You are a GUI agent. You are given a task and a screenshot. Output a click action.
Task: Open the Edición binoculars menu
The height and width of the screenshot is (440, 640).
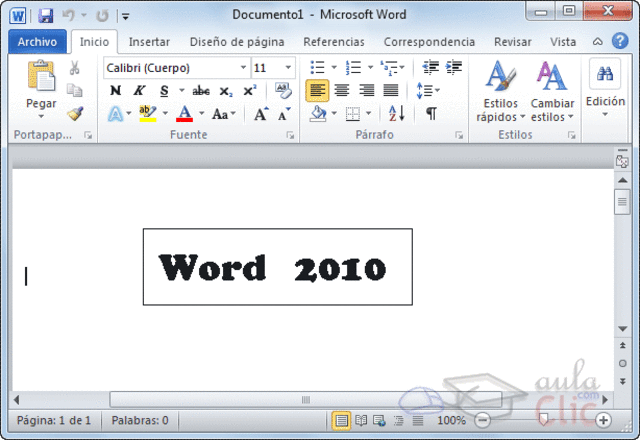click(x=605, y=88)
